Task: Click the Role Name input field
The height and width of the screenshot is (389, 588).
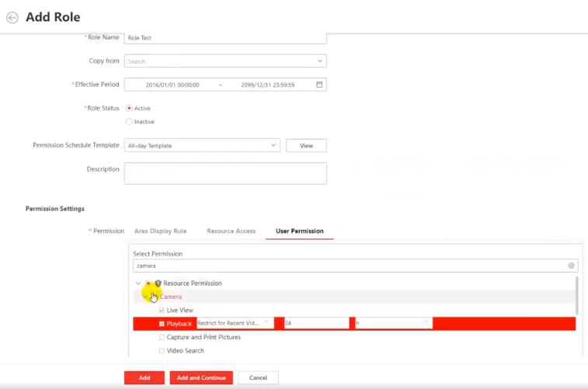Action: click(x=225, y=38)
